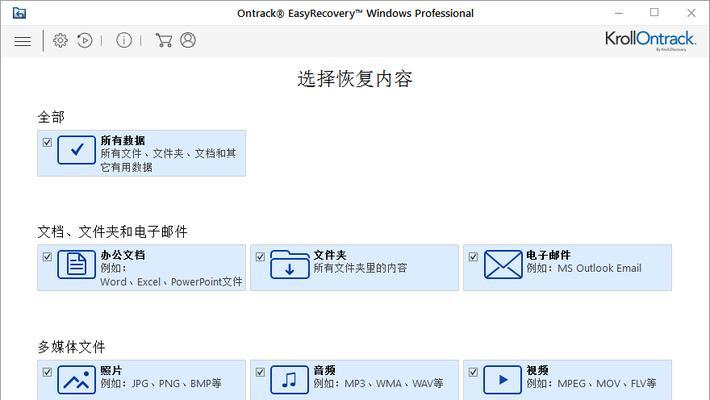Click the 所有数据 checkmark icon
The height and width of the screenshot is (400, 710).
(x=77, y=150)
